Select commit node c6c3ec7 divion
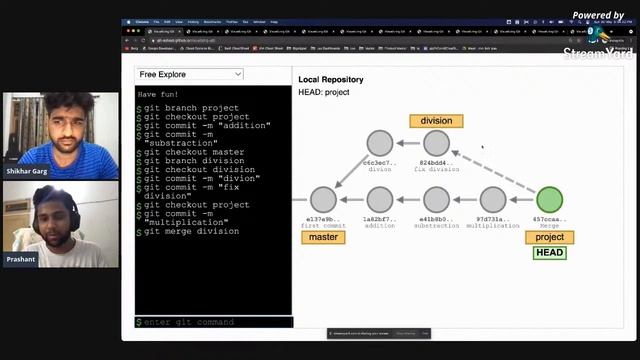This screenshot has height=360, width=640. click(380, 143)
